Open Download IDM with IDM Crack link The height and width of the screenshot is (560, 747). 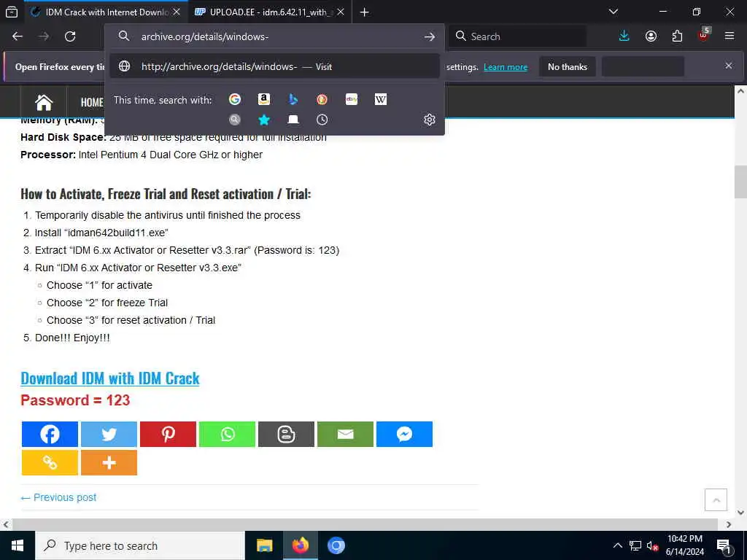[x=110, y=378]
